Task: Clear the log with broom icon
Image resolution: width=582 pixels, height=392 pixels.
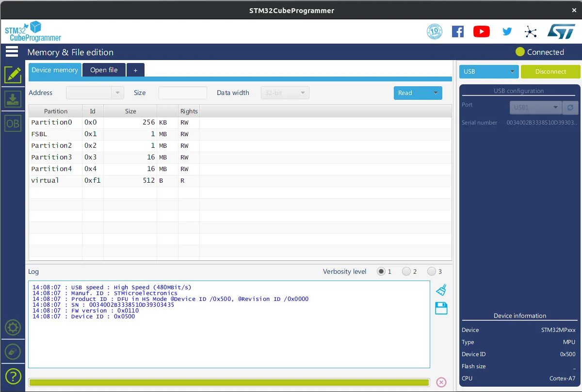Action: pyautogui.click(x=441, y=290)
